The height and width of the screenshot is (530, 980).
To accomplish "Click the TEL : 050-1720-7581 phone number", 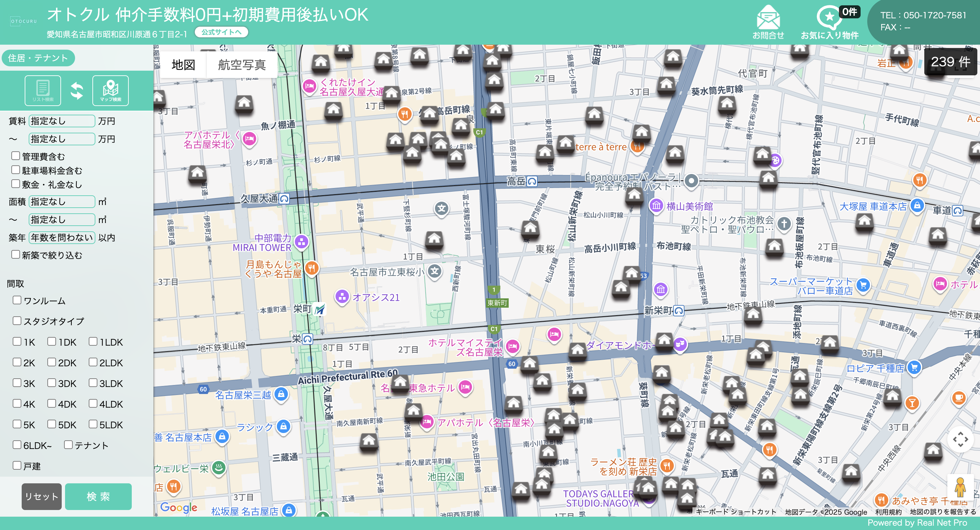I will pos(923,15).
